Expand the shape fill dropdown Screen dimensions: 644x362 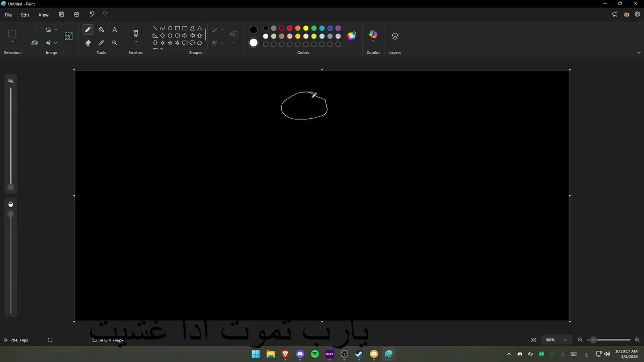click(222, 43)
